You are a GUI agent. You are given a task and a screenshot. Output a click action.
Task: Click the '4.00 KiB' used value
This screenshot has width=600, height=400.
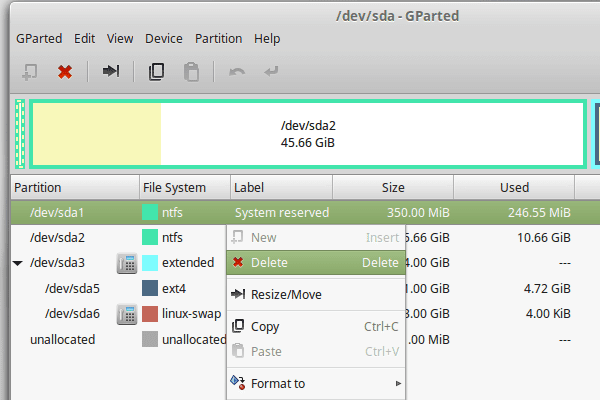548,314
